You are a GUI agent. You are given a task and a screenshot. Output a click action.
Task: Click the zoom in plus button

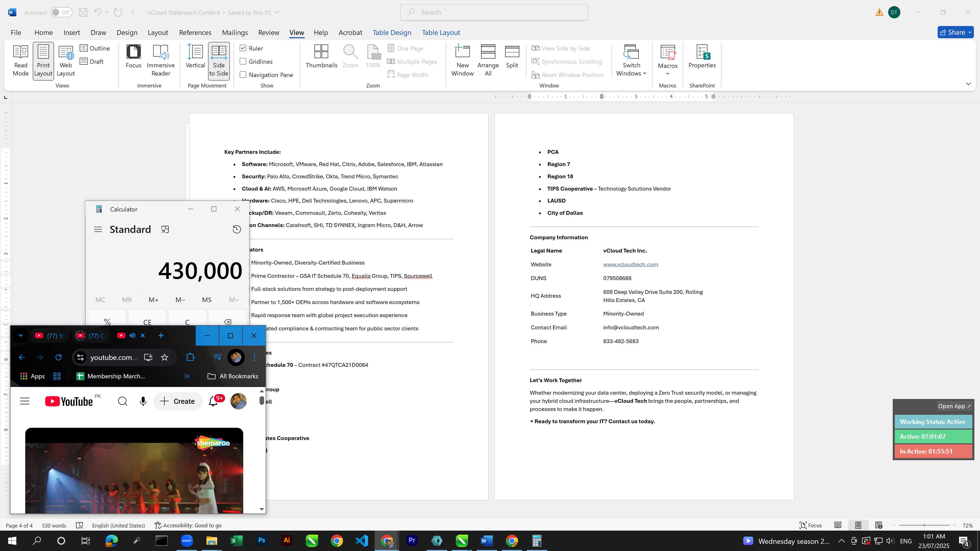[x=954, y=525]
